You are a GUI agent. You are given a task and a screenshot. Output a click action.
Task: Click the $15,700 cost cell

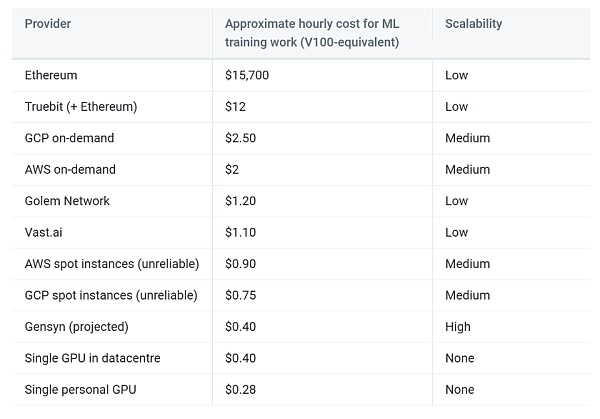247,75
